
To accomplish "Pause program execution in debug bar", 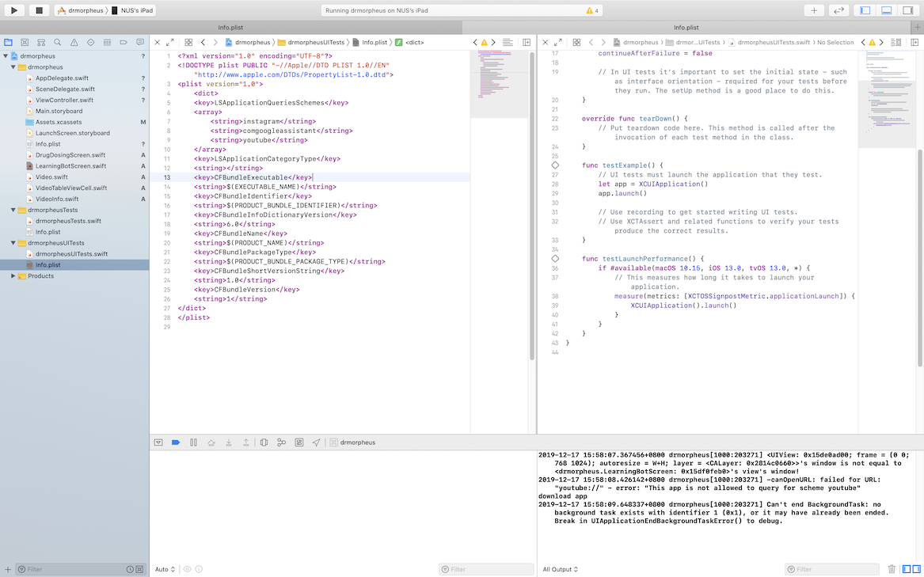I will [193, 442].
